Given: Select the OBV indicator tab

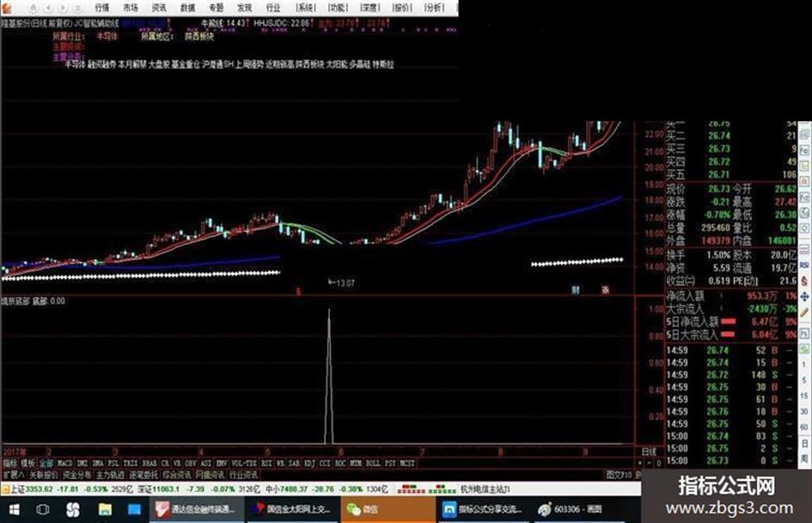Looking at the screenshot, I should point(190,464).
